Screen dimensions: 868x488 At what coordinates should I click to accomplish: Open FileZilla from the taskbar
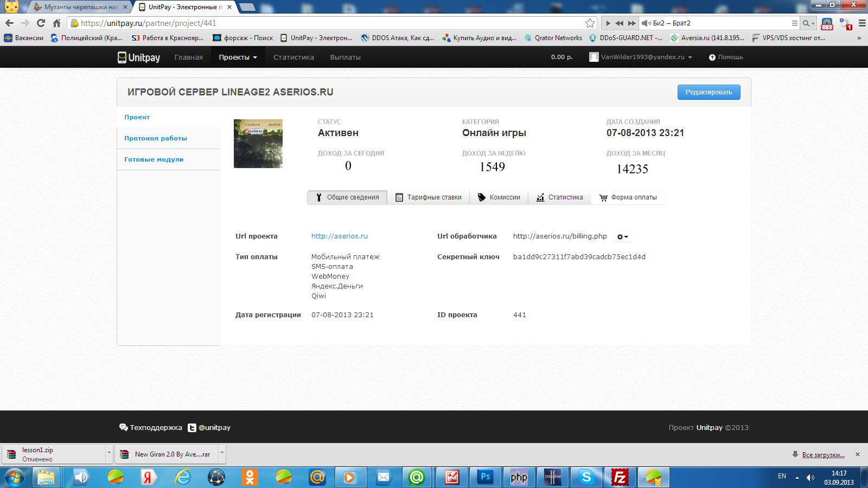620,478
